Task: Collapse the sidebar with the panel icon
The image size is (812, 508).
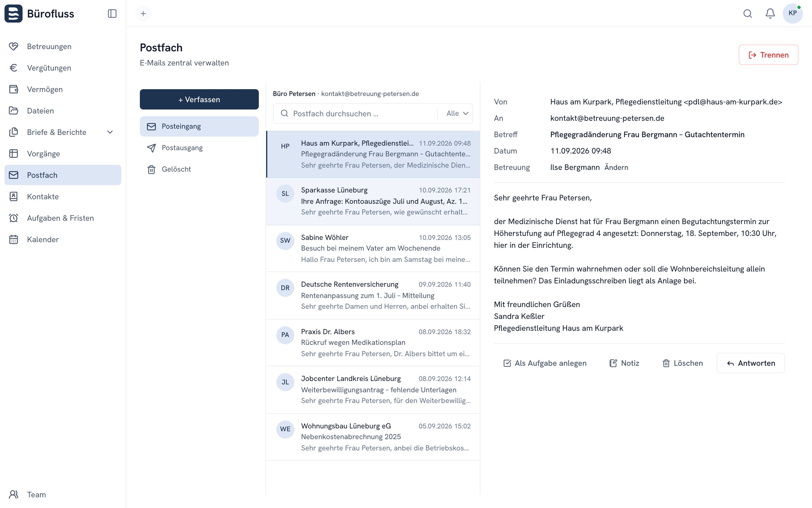Action: pyautogui.click(x=112, y=14)
